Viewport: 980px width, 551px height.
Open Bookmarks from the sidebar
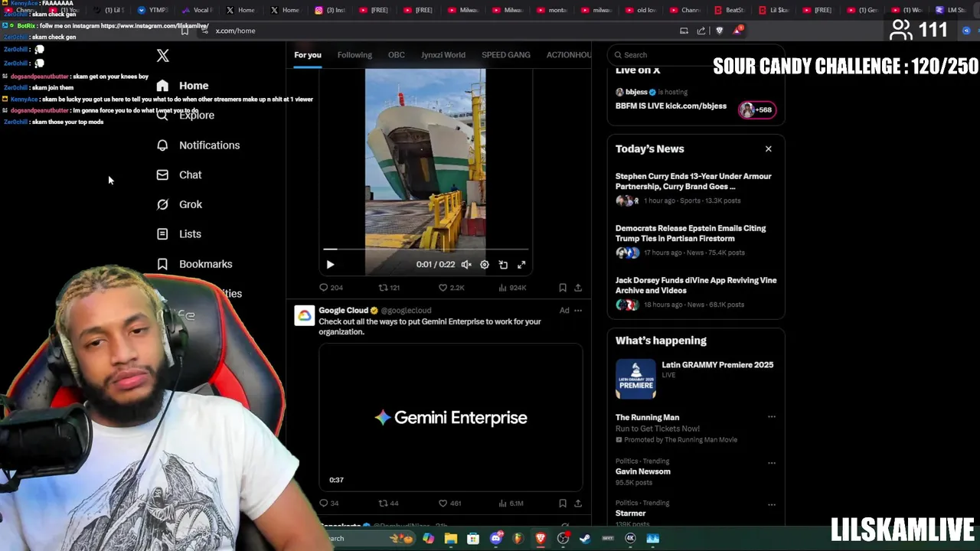click(x=194, y=264)
